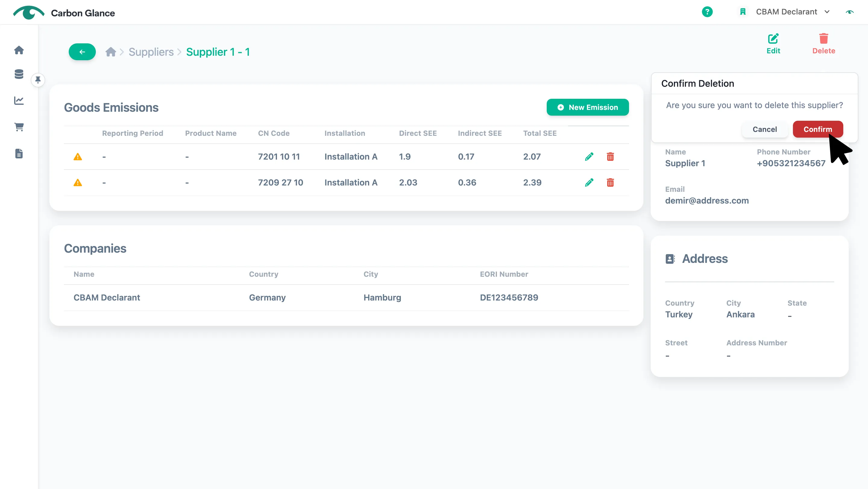Open the Home icon in the sidebar
The width and height of the screenshot is (868, 489).
pyautogui.click(x=19, y=50)
